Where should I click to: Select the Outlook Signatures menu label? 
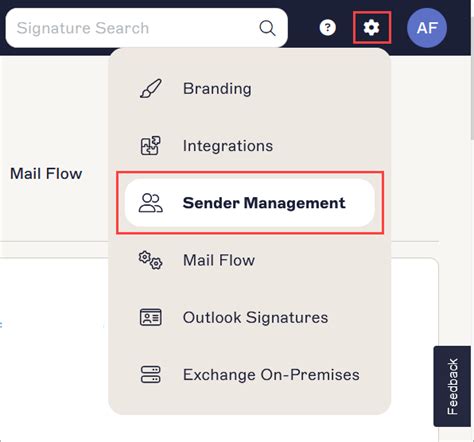[x=256, y=317]
